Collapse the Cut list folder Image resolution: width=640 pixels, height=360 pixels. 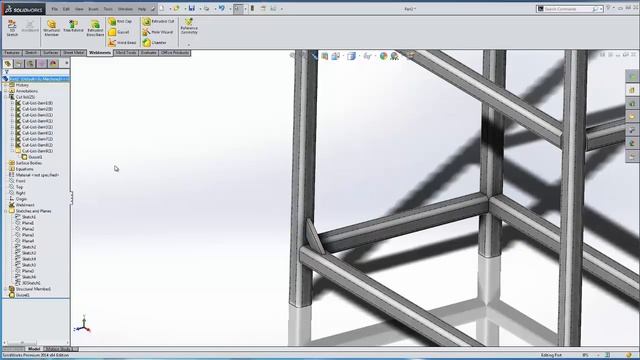(x=6, y=97)
